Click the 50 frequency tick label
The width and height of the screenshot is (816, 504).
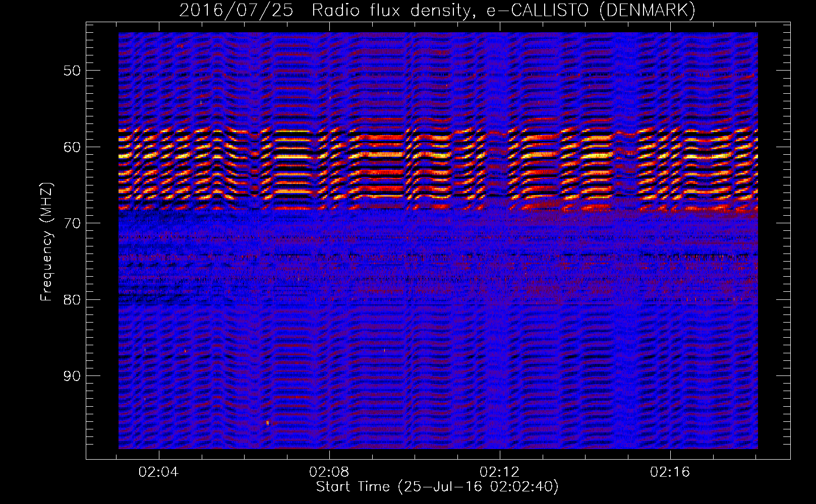(x=72, y=71)
